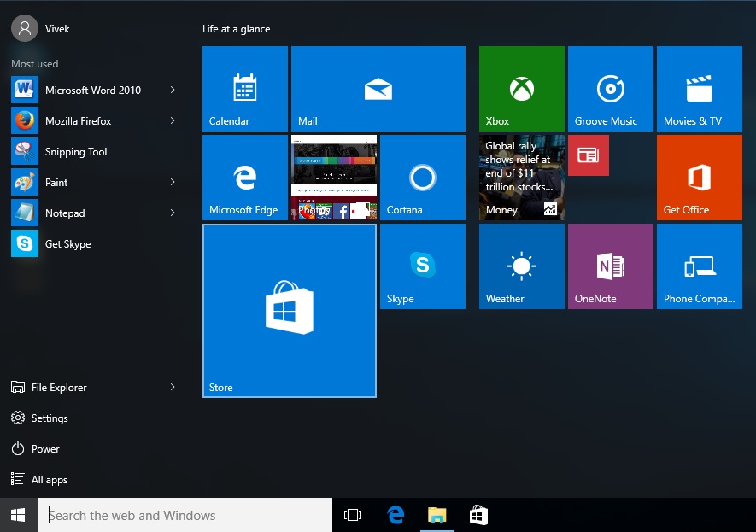Open All apps from the Start menu
The height and width of the screenshot is (532, 756).
tap(49, 479)
